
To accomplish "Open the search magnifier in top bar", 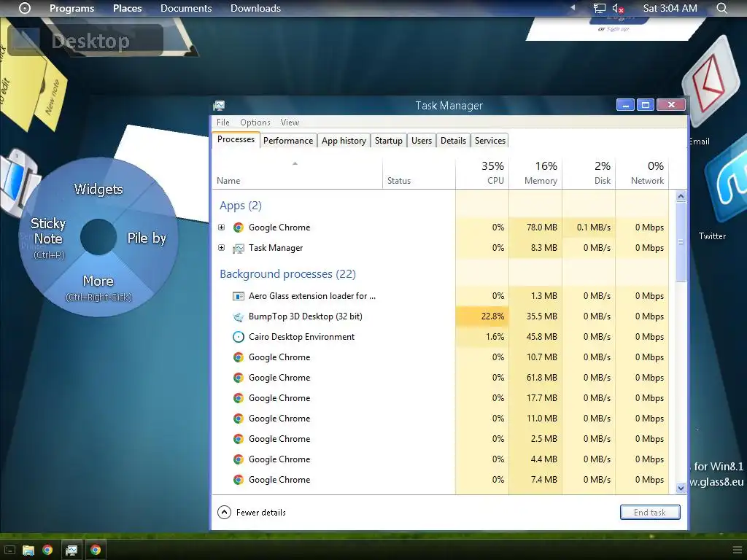I will (722, 8).
